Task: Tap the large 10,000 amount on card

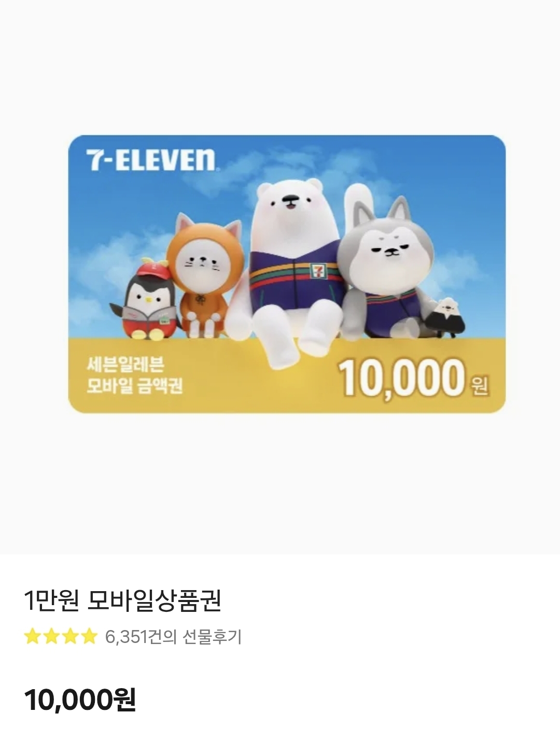Action: point(401,378)
